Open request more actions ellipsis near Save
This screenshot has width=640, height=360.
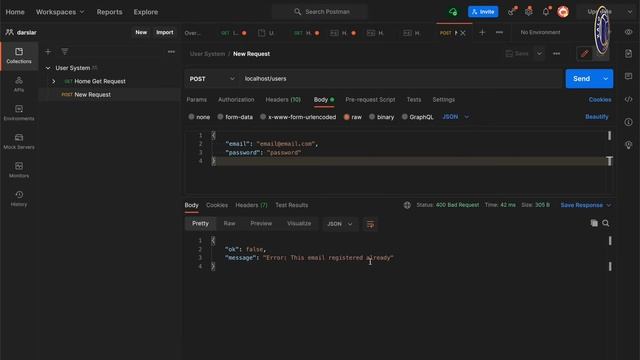(x=556, y=53)
